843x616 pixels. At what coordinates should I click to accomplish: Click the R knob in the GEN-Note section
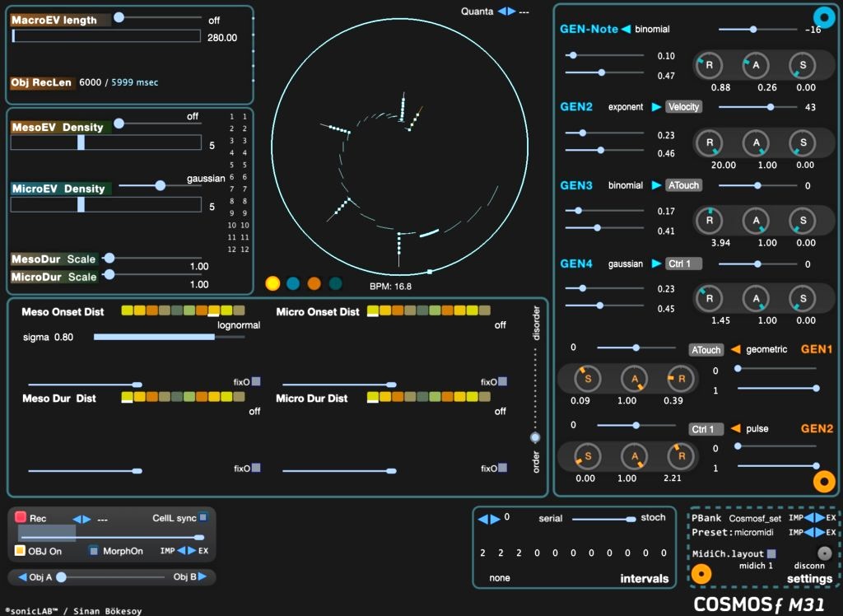709,65
